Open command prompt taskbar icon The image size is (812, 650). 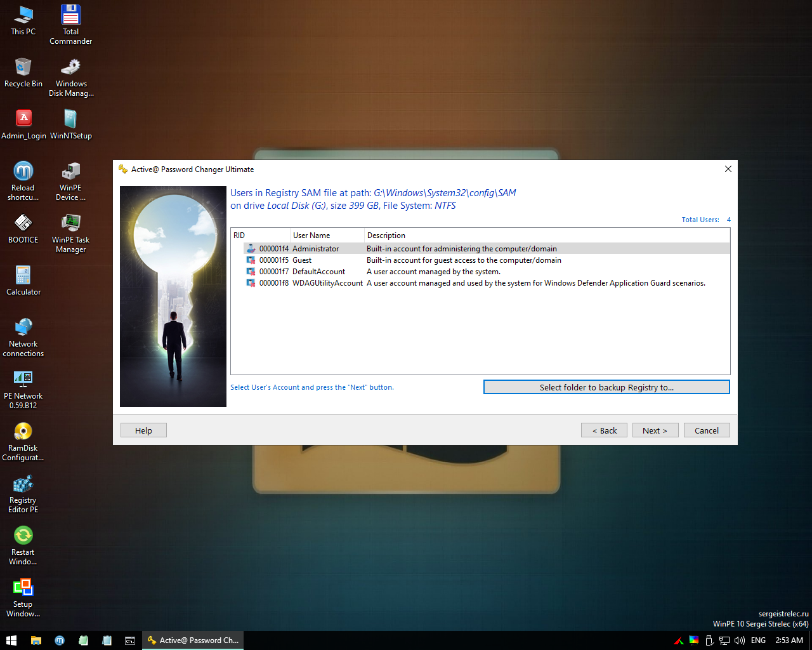click(130, 640)
